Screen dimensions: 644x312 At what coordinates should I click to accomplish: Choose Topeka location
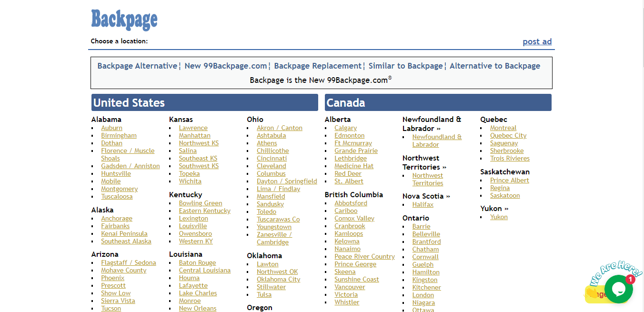pyautogui.click(x=190, y=174)
